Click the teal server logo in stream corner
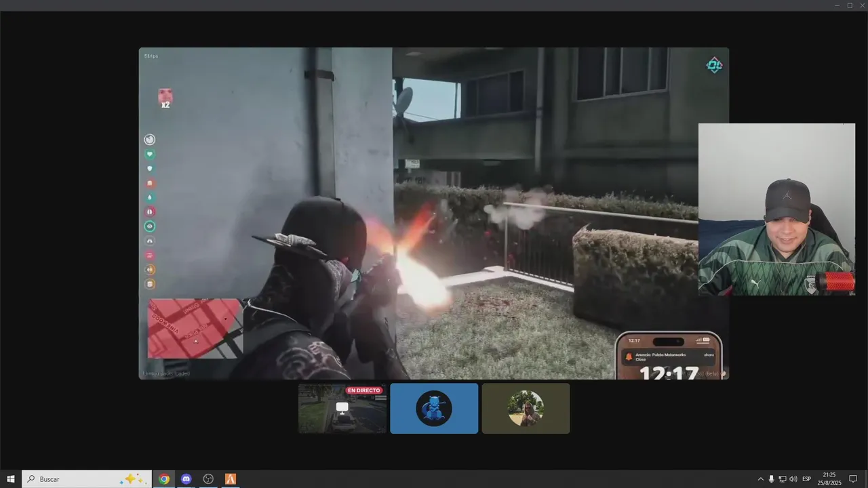The image size is (868, 488). point(714,65)
